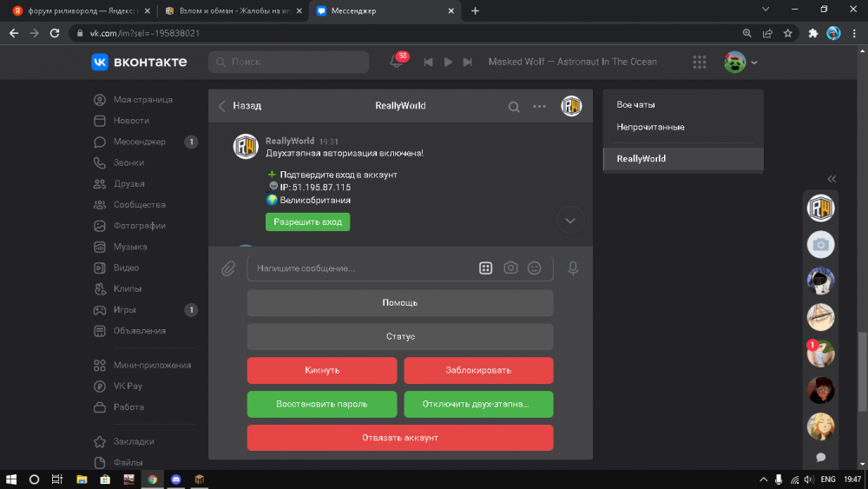This screenshot has width=868, height=489.
Task: Switch to форум риливоролд browser tab
Action: coord(82,11)
